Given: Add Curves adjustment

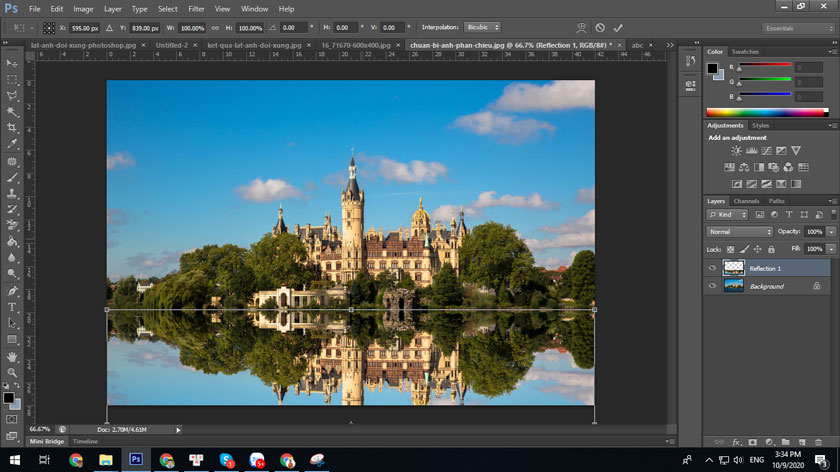Looking at the screenshot, I should (x=767, y=151).
